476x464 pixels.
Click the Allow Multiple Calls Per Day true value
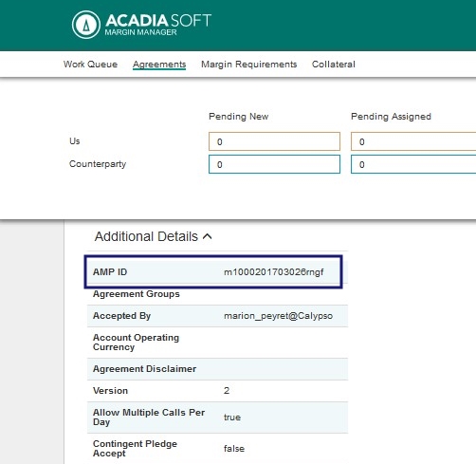coord(232,418)
